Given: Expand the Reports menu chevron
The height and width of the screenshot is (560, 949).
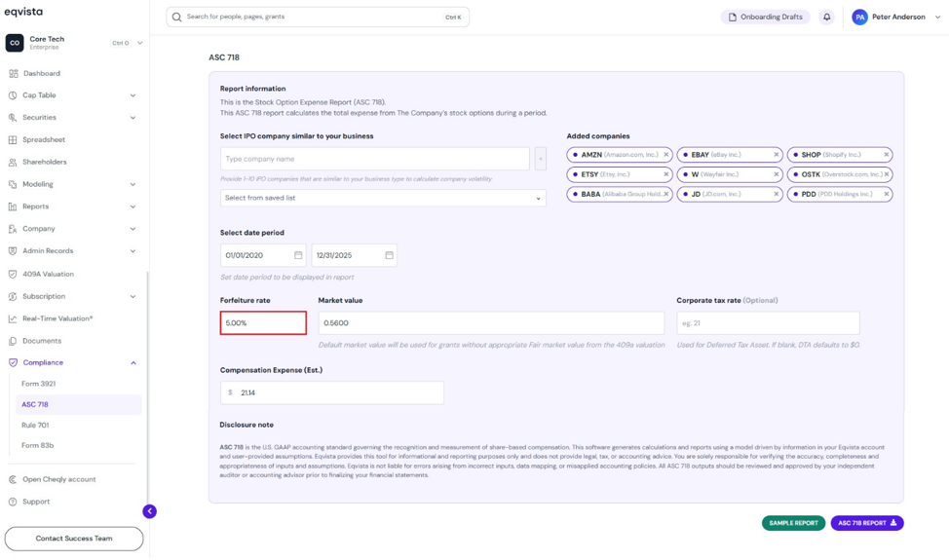Looking at the screenshot, I should click(x=133, y=206).
